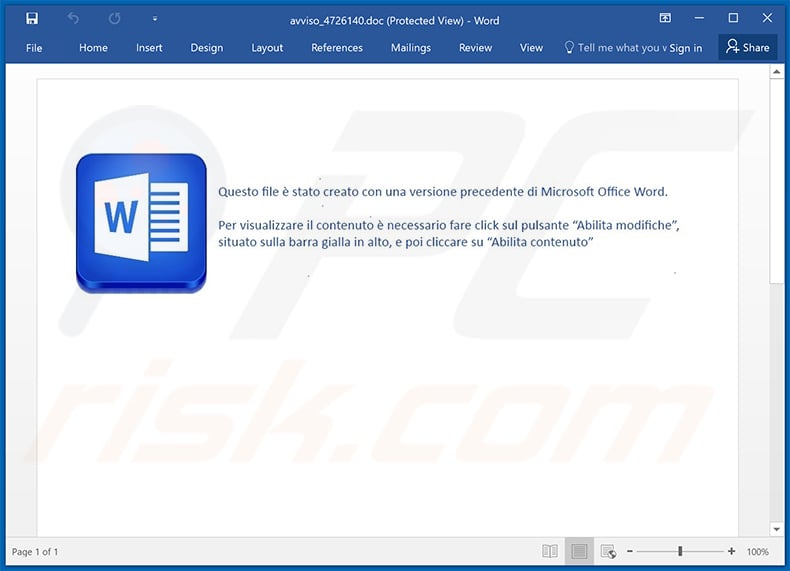Viewport: 790px width, 571px height.
Task: Open Customize Quick Access Toolbar dropdown
Action: [155, 19]
